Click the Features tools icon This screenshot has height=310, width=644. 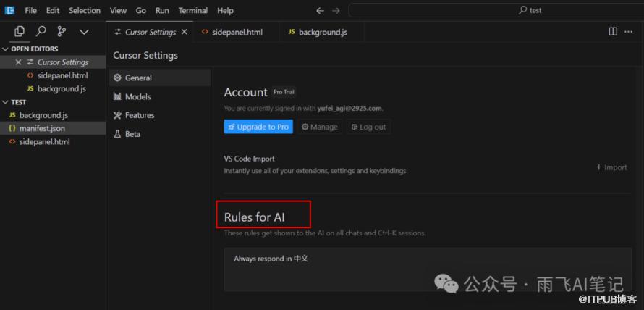click(x=117, y=115)
